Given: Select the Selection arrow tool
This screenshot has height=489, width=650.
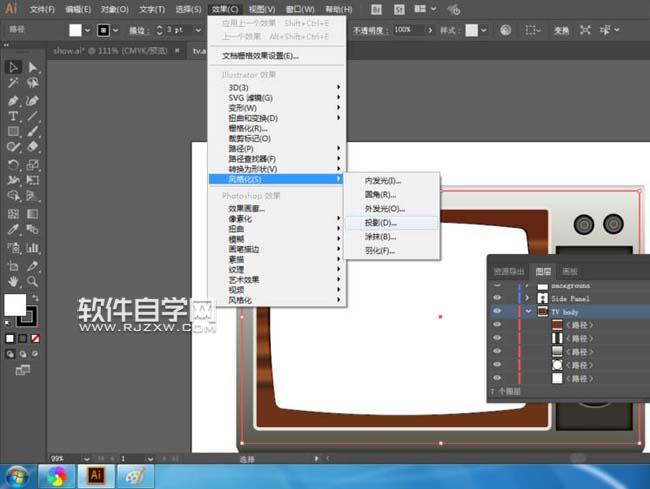Looking at the screenshot, I should [13, 67].
